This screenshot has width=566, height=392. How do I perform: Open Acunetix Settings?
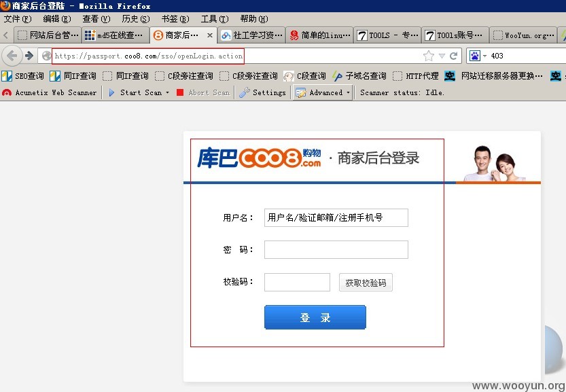pyautogui.click(x=262, y=93)
